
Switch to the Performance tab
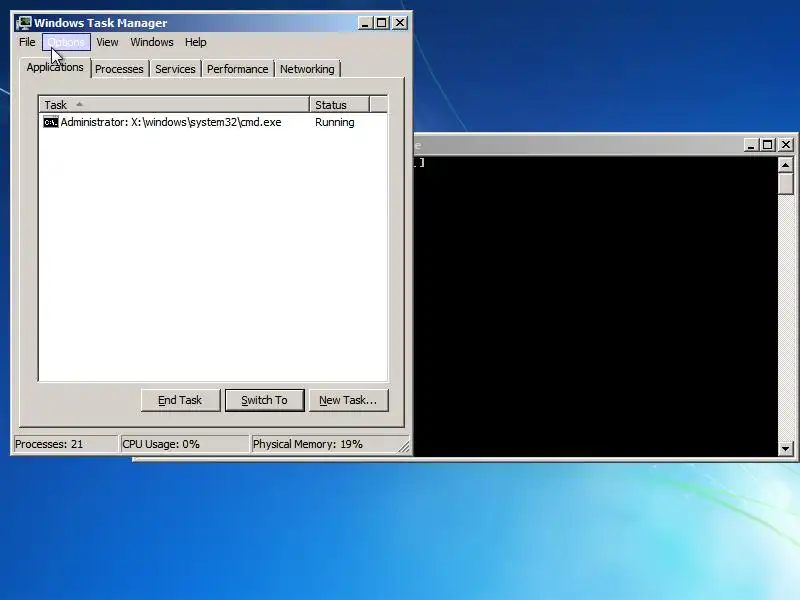point(237,69)
